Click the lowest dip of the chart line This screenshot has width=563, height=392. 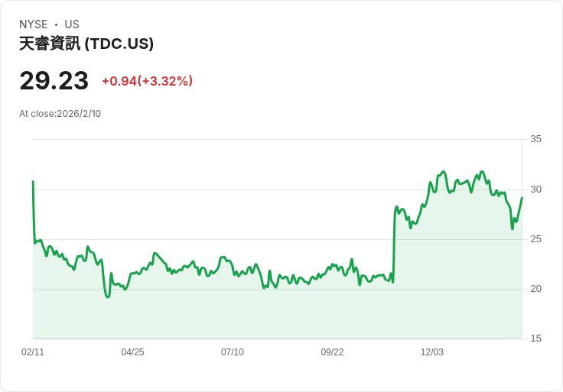point(108,297)
